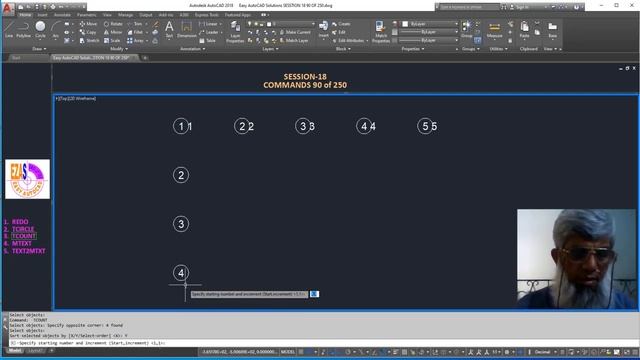Open the Dimension tool
This screenshot has height=360, width=640.
(x=187, y=29)
